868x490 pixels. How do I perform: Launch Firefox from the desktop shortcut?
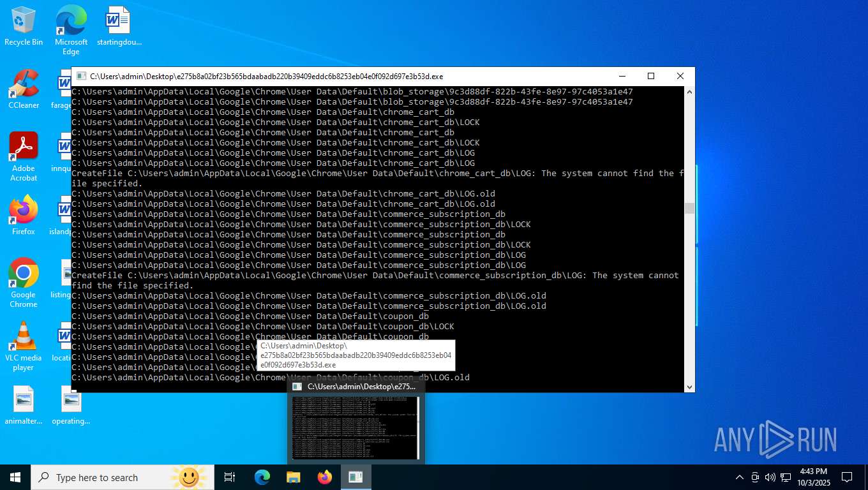point(24,216)
